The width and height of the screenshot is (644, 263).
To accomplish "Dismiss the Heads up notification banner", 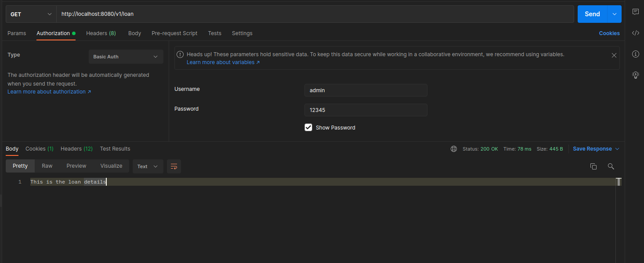I will [x=614, y=55].
